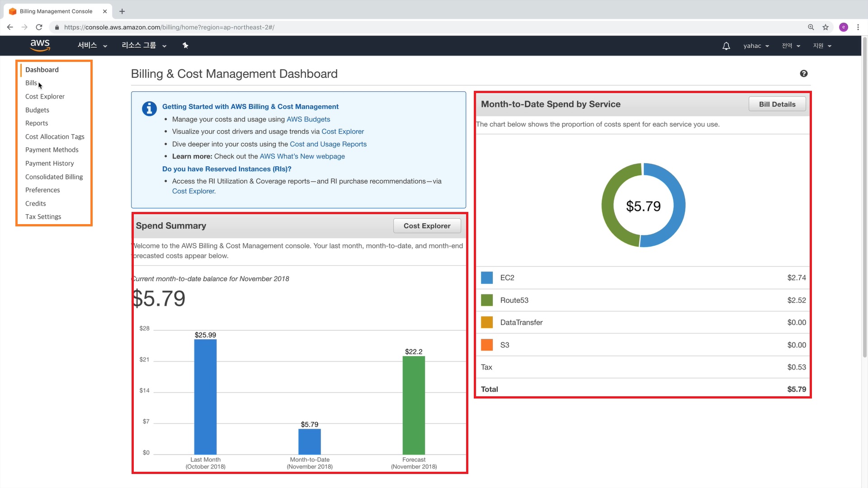Bookmark page with the star icon

[x=826, y=27]
